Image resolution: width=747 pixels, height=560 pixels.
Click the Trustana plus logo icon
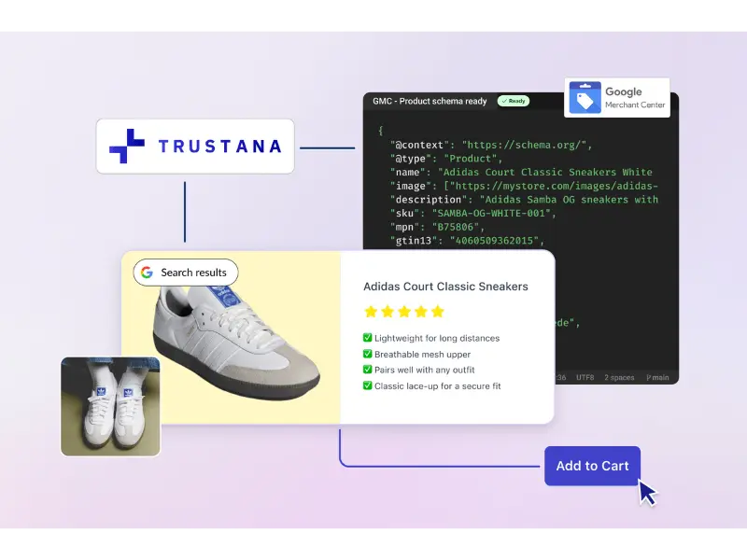point(127,147)
